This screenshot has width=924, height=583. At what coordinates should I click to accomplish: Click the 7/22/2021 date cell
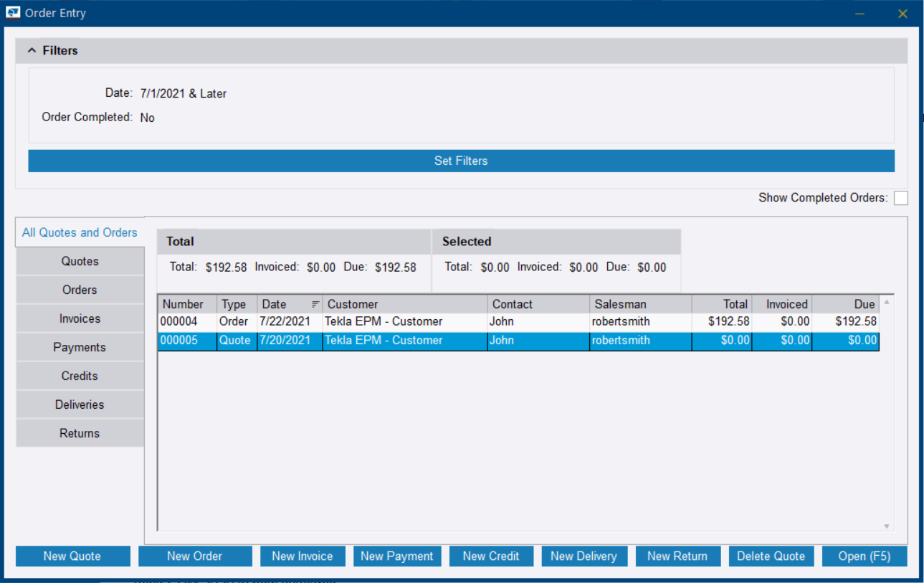click(290, 322)
